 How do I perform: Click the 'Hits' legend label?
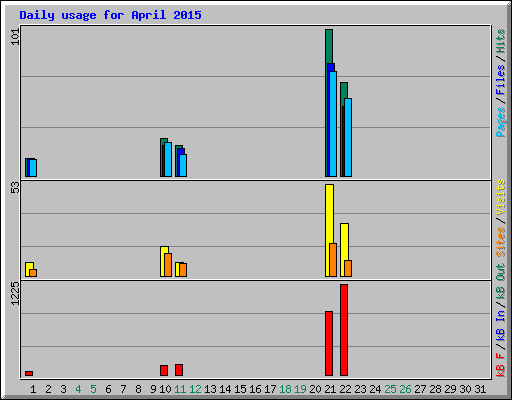[x=501, y=41]
